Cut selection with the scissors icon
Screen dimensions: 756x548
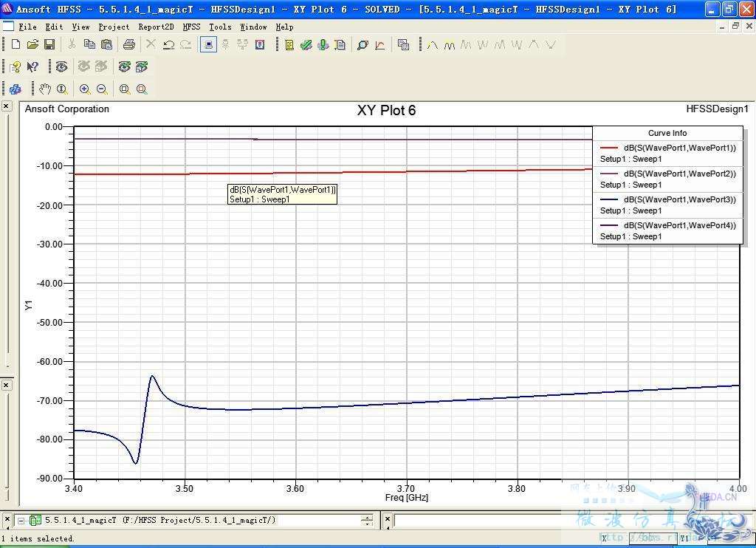(72, 45)
